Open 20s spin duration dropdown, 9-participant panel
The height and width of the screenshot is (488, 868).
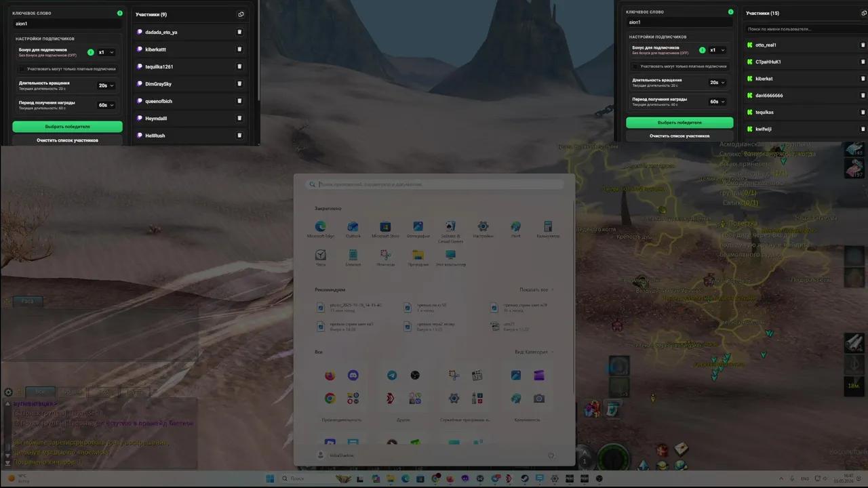click(106, 85)
